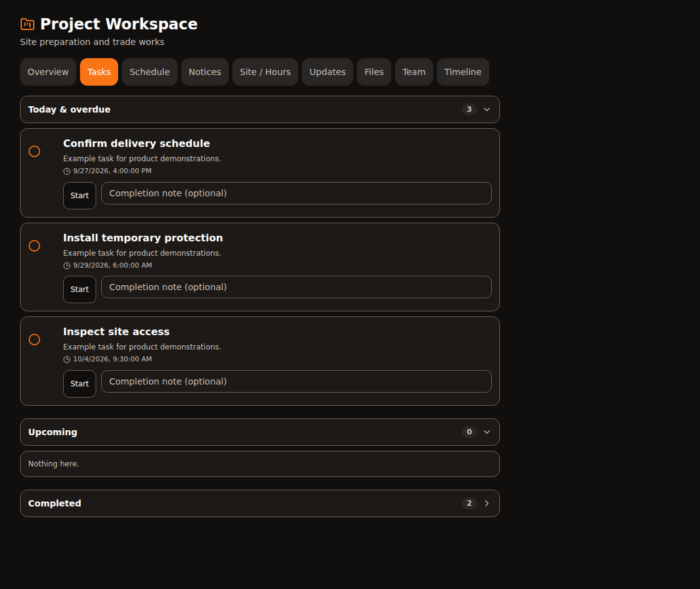Viewport: 700px width, 589px height.
Task: View the Team tab
Action: 414,72
